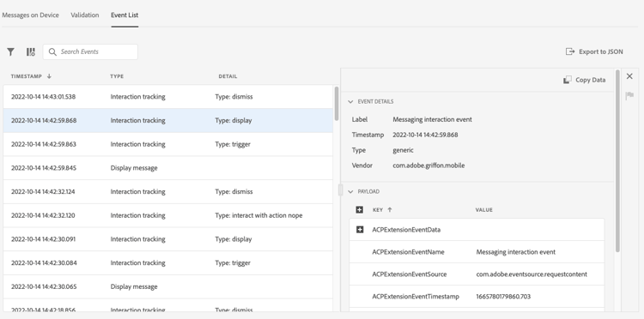Click the panel divider handle
The height and width of the screenshot is (319, 644).
pos(340,190)
